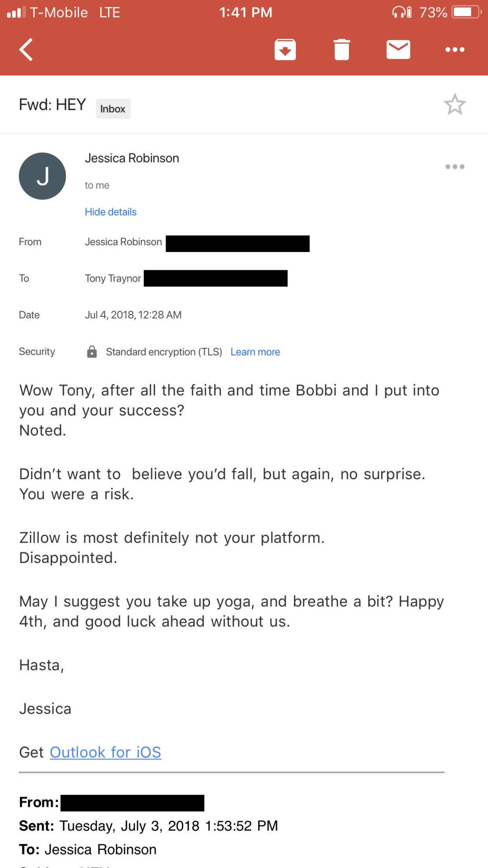Tap the TLS encryption lock icon
Viewport: 488px width, 868px height.
[92, 351]
